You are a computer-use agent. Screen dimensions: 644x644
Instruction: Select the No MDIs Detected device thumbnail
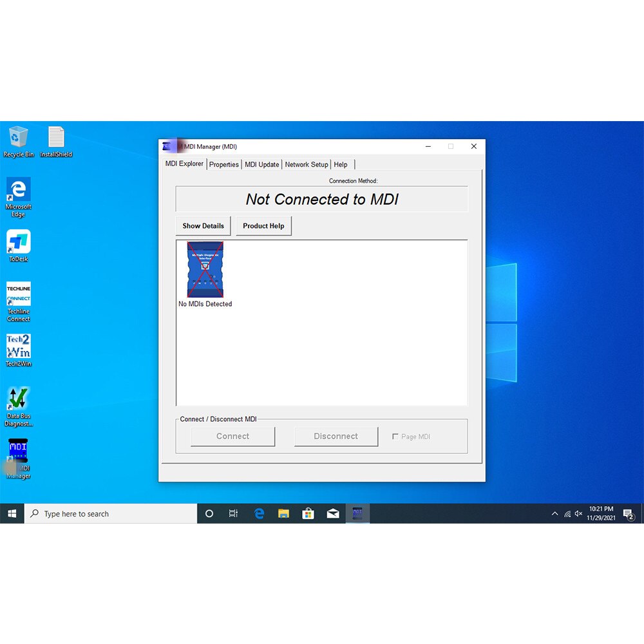(x=205, y=270)
